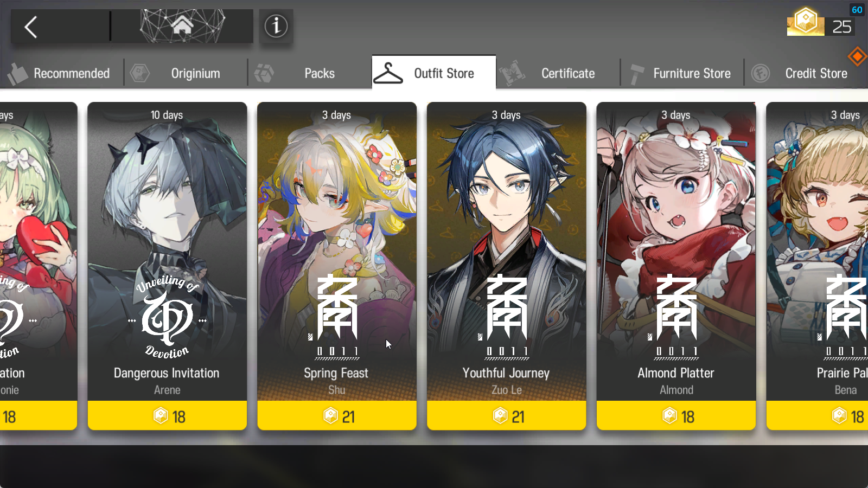The image size is (868, 488).
Task: Purchase Almond Platter for 18
Action: [x=676, y=416]
